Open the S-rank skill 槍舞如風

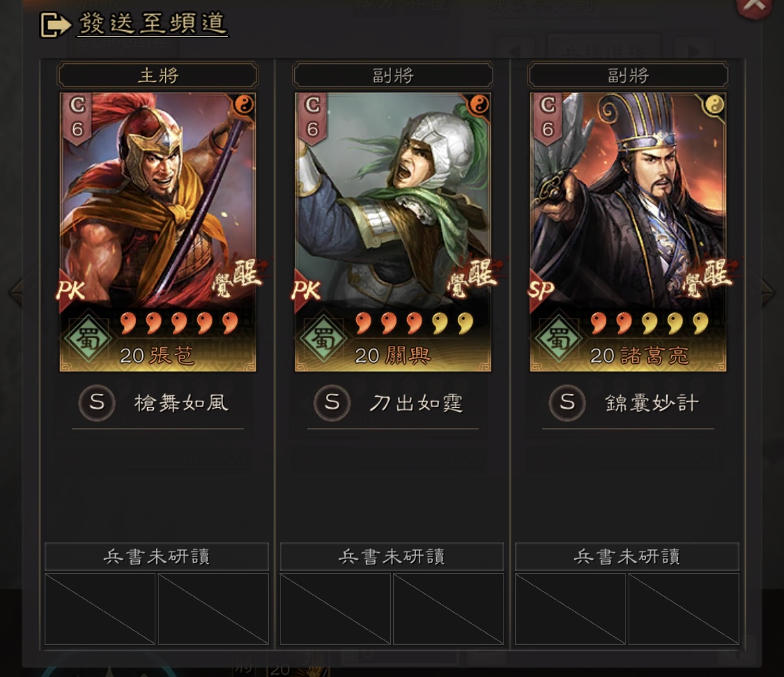[157, 403]
